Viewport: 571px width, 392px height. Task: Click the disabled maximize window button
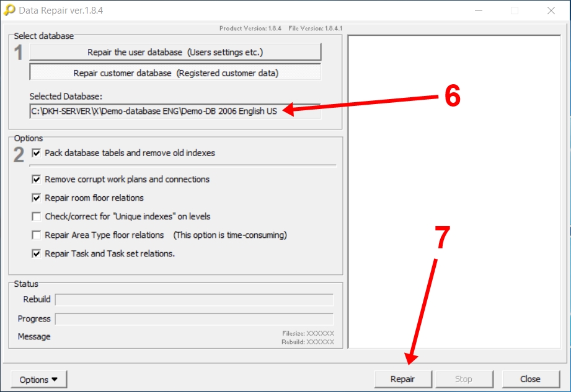coord(515,10)
